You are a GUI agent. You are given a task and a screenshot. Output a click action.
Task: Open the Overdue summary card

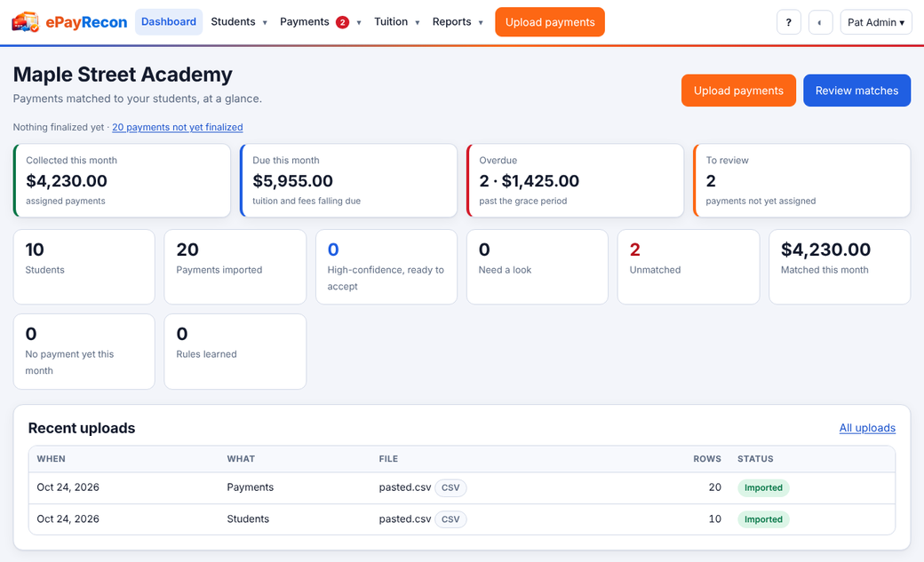tap(575, 180)
